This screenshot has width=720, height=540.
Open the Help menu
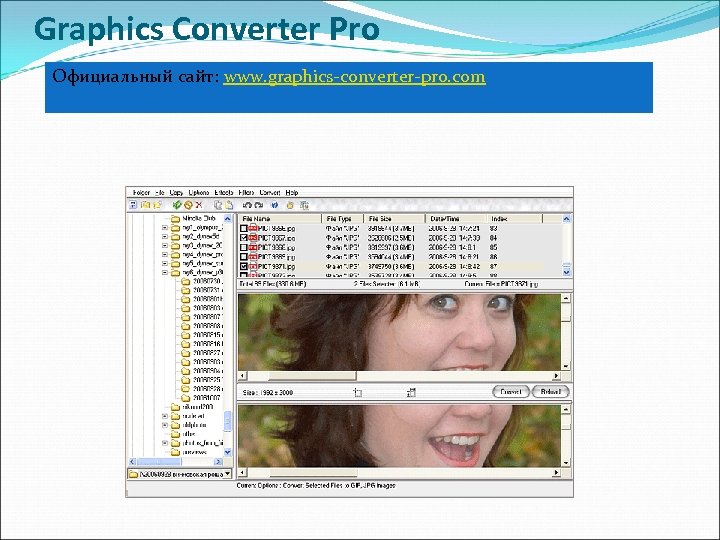pyautogui.click(x=292, y=192)
